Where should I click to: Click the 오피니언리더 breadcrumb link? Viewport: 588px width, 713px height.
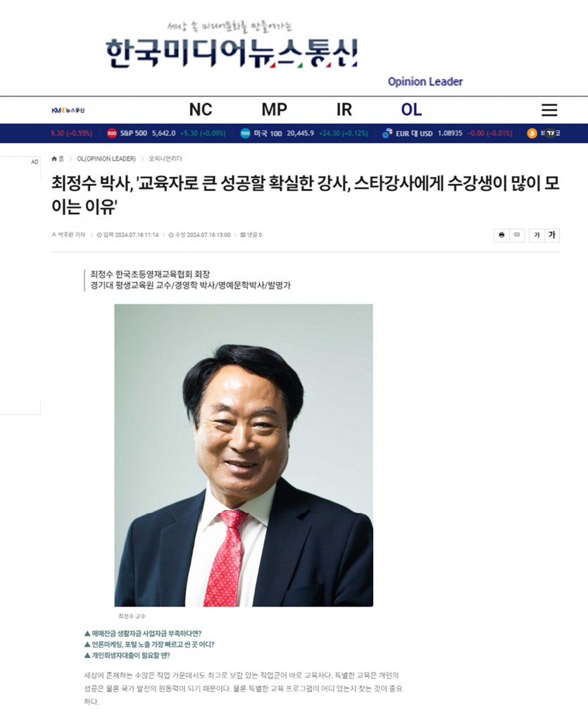pyautogui.click(x=165, y=159)
